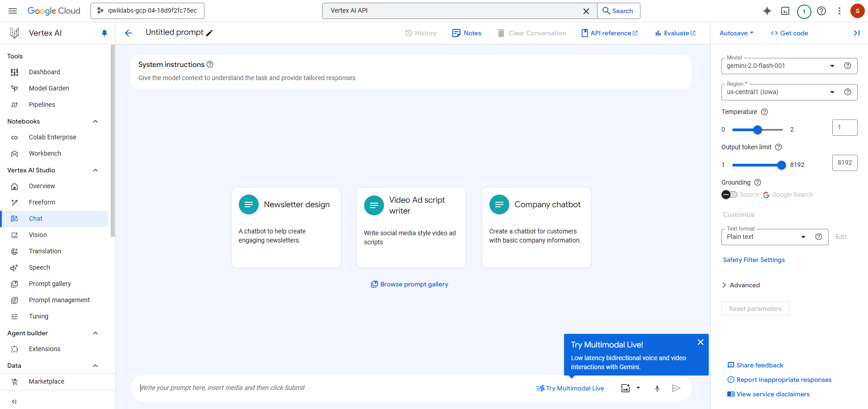Click the Output token limit slider handle
The height and width of the screenshot is (409, 868).
(782, 165)
